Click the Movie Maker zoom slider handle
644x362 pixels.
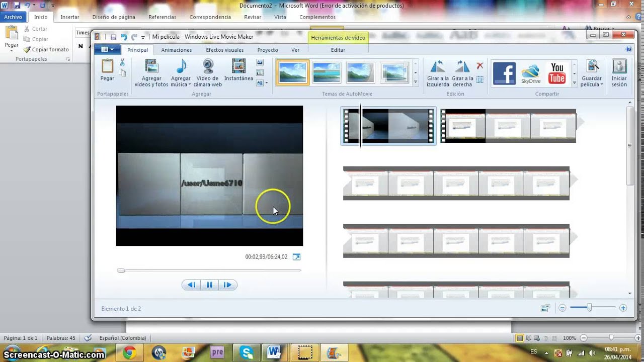pos(589,308)
